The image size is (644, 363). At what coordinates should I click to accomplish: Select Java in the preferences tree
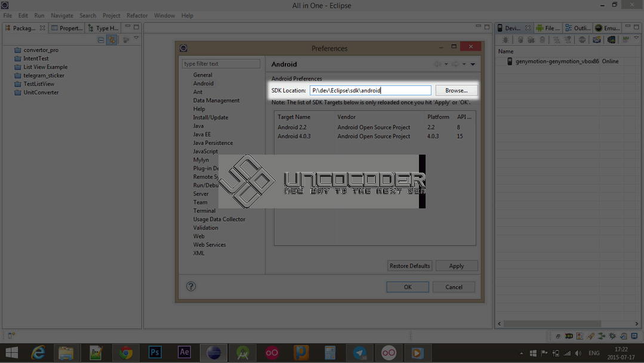198,125
